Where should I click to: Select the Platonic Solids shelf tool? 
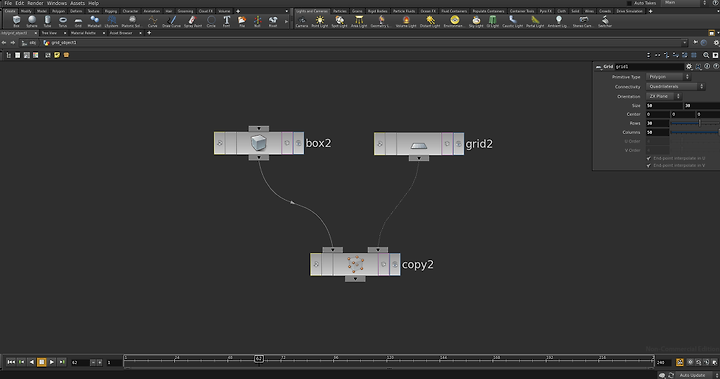coord(132,21)
